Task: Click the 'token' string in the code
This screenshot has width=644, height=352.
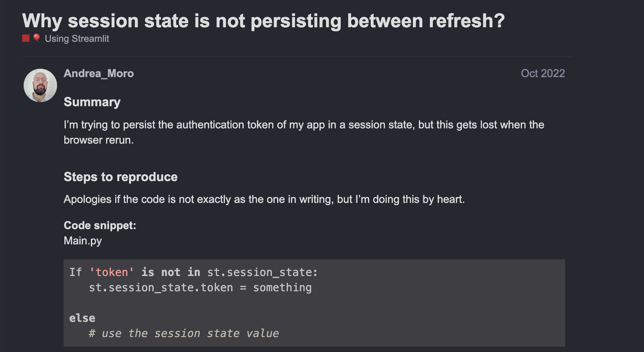Action: coord(112,272)
